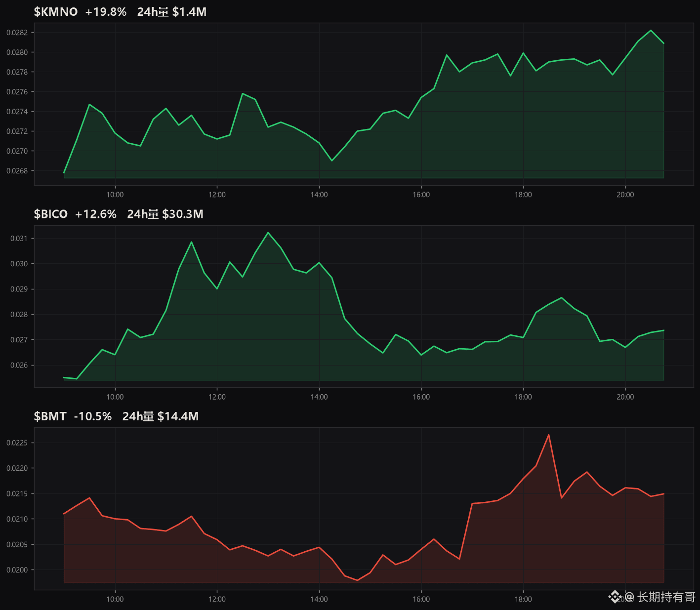Select 16:00 under the BMT chart
700x610 pixels.
point(421,599)
